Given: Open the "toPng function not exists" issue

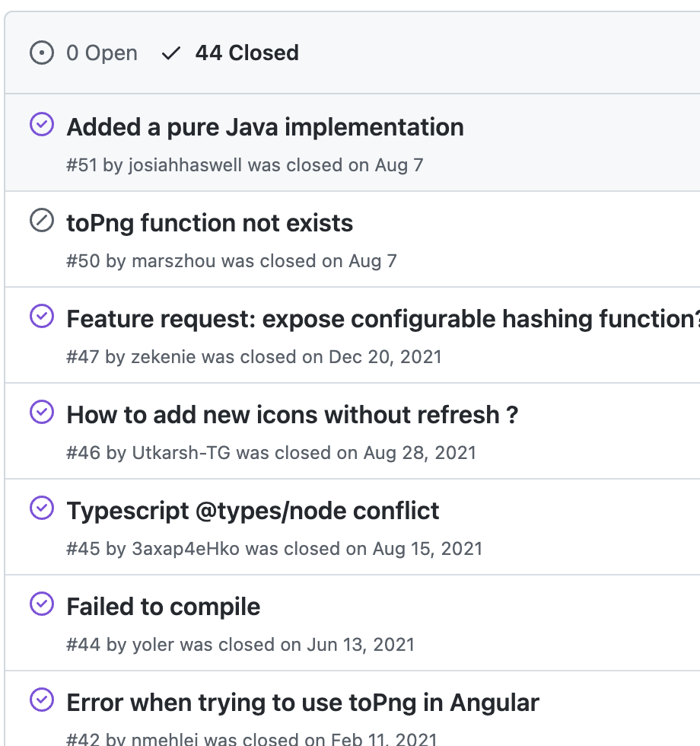Looking at the screenshot, I should [210, 223].
